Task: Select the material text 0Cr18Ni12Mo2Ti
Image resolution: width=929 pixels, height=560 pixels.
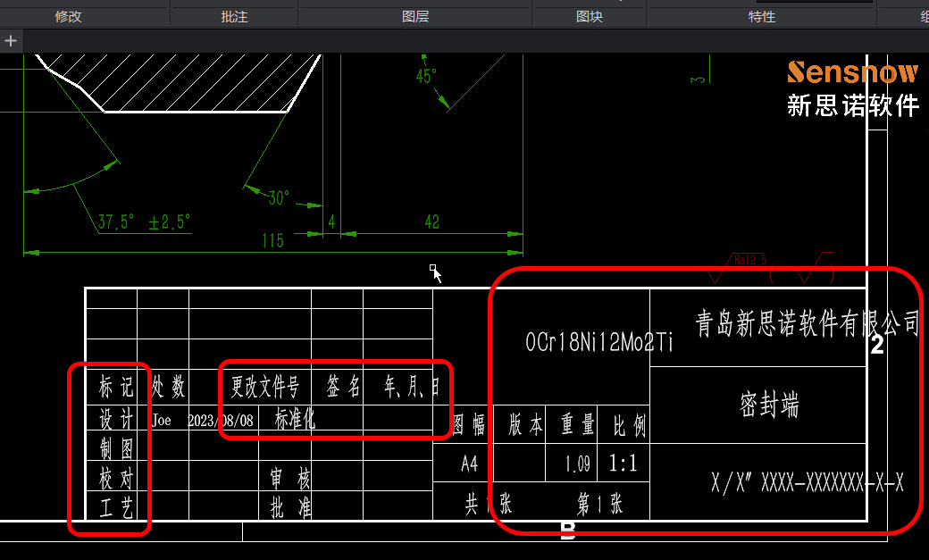Action: tap(598, 342)
